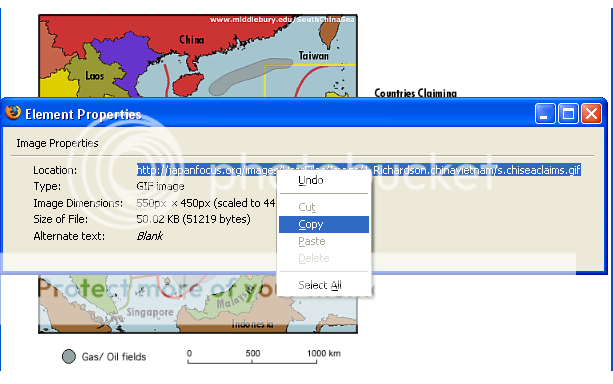
Task: Click the Element Properties title bar text
Action: [x=83, y=114]
